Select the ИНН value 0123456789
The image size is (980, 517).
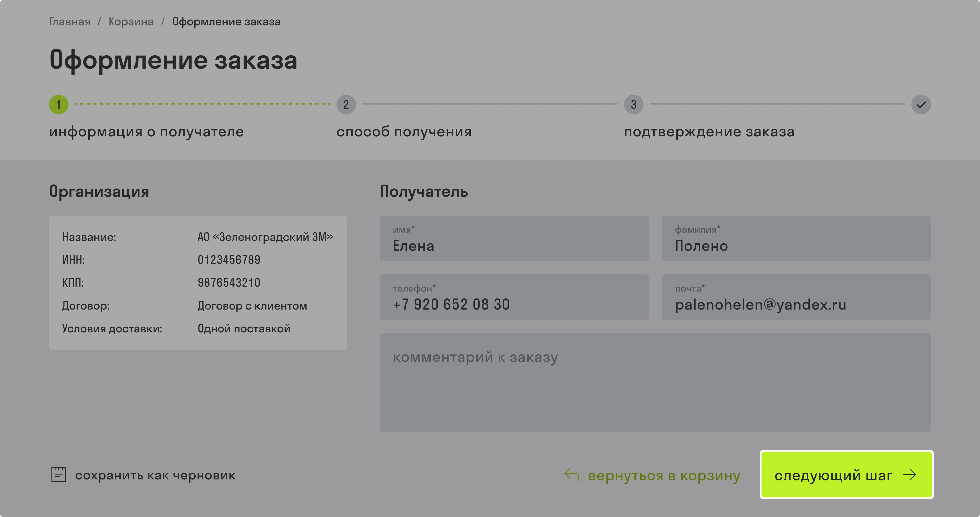point(229,260)
